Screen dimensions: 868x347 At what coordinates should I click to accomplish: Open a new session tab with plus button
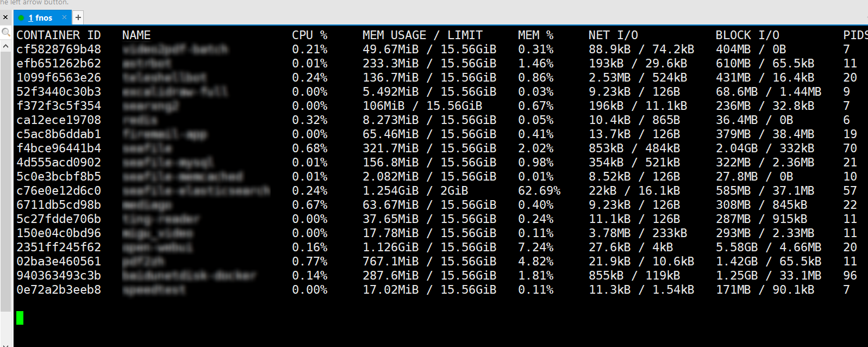[x=78, y=17]
